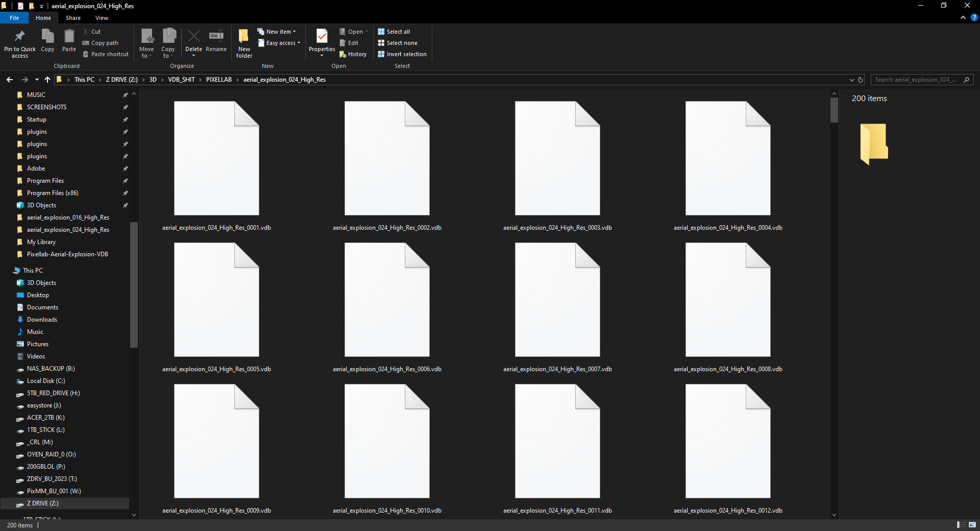Click the file list vertical scrollbar thumb
The height and width of the screenshot is (531, 980).
click(x=834, y=110)
